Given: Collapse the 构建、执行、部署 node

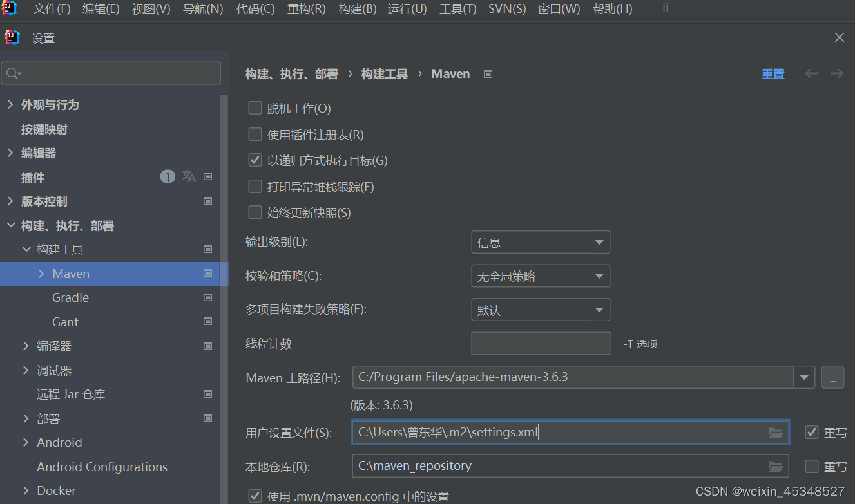Looking at the screenshot, I should 10,225.
